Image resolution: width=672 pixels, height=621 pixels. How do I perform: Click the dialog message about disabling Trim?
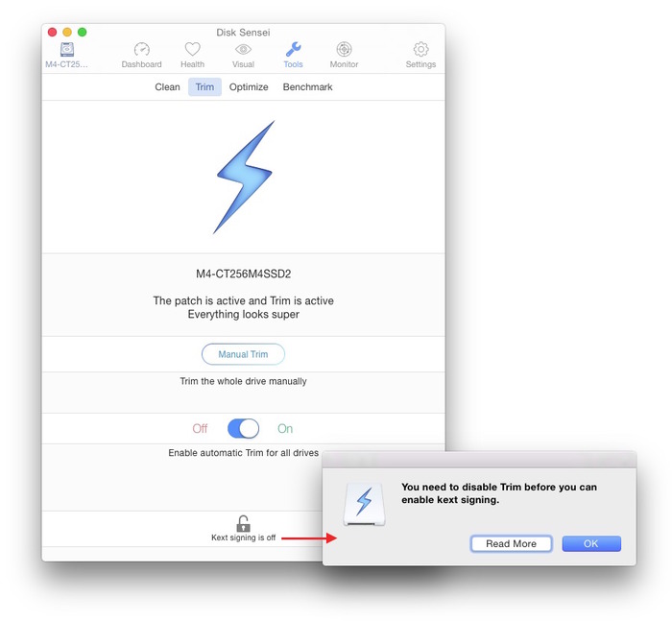pos(499,493)
